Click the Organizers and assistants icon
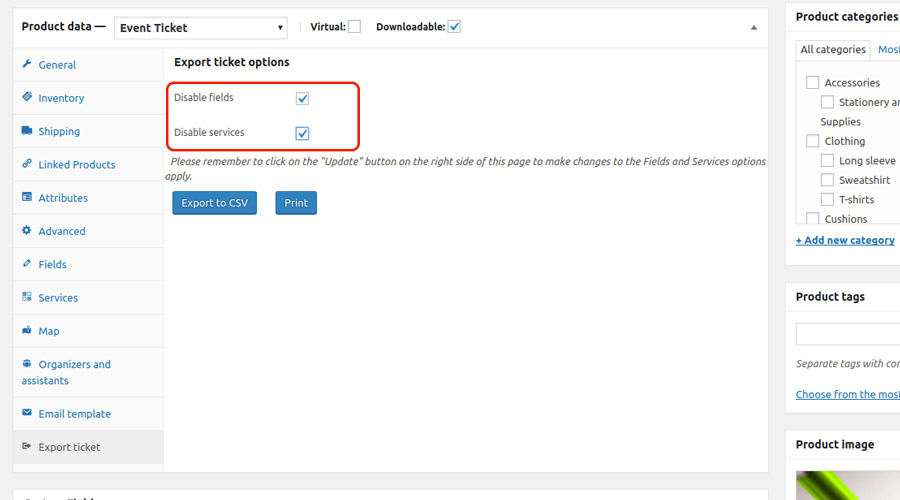Image resolution: width=900 pixels, height=500 pixels. tap(27, 363)
